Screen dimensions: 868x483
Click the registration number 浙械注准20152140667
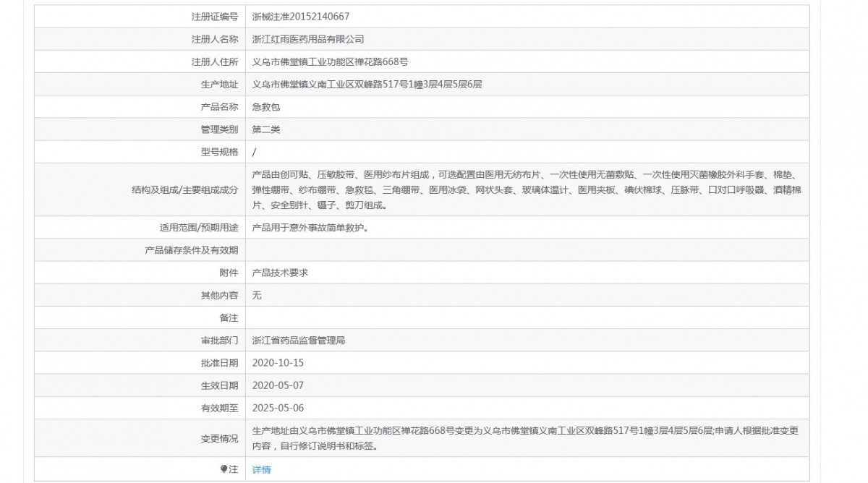pyautogui.click(x=302, y=16)
